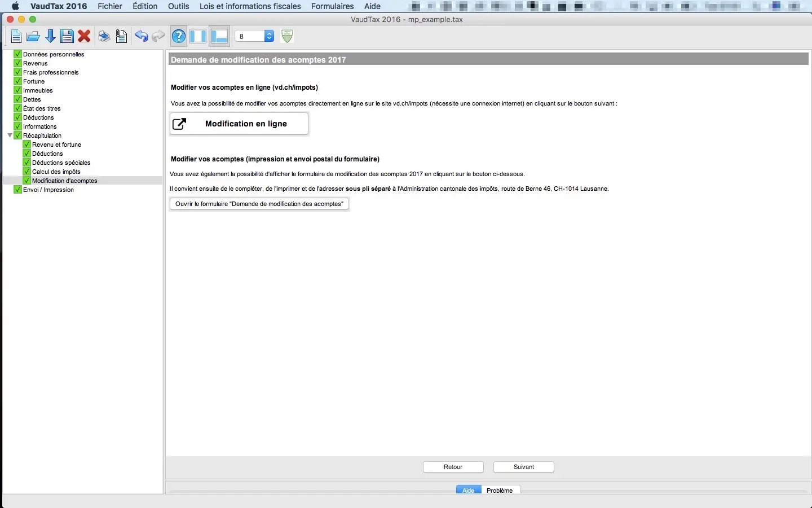
Task: Undo the last action in toolbar
Action: click(142, 37)
